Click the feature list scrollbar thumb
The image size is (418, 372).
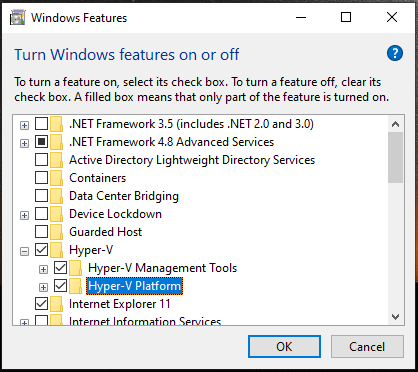pyautogui.click(x=395, y=157)
